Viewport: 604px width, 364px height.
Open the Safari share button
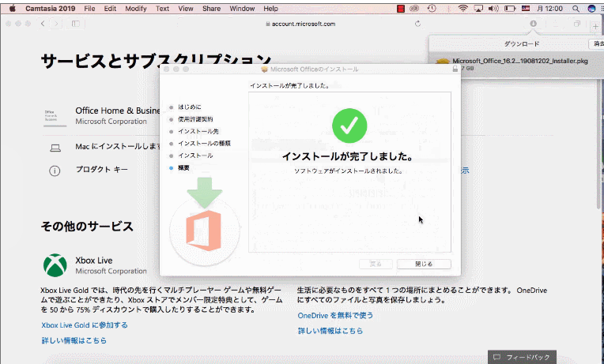pos(555,24)
